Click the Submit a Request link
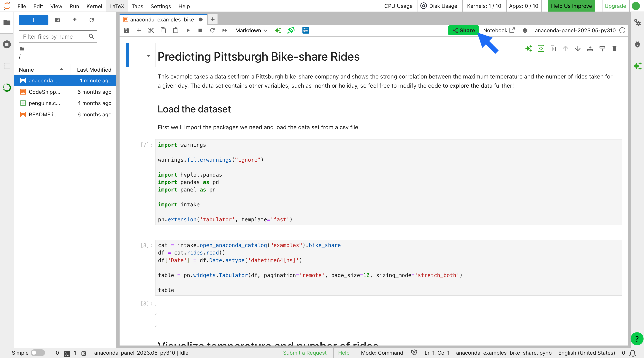 click(x=304, y=353)
